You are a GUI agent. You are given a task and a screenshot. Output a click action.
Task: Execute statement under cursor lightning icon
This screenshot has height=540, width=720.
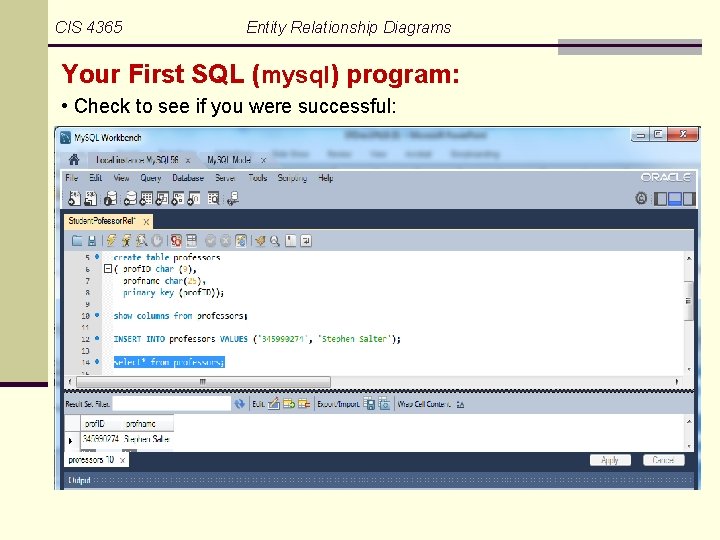pyautogui.click(x=126, y=241)
